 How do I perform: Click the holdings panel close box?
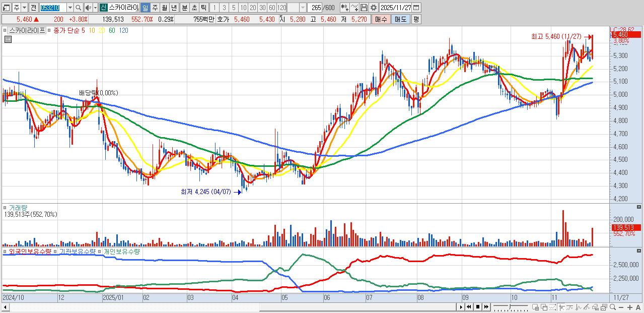click(x=639, y=251)
